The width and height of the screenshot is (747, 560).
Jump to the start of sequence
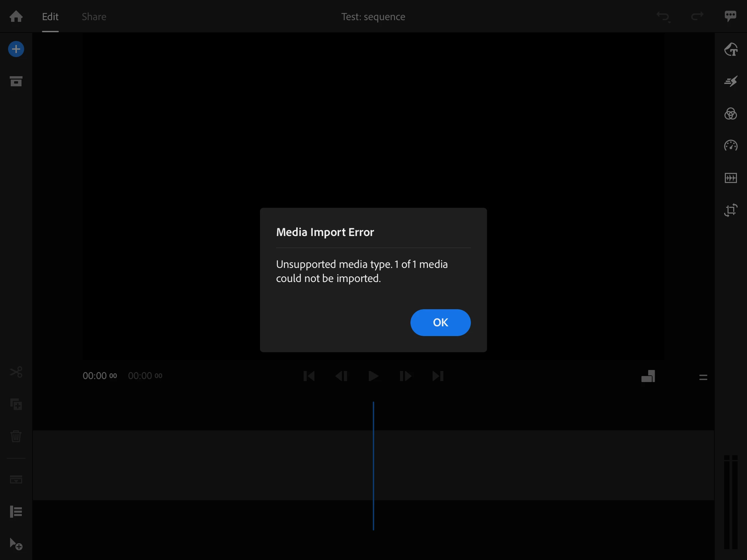[309, 376]
